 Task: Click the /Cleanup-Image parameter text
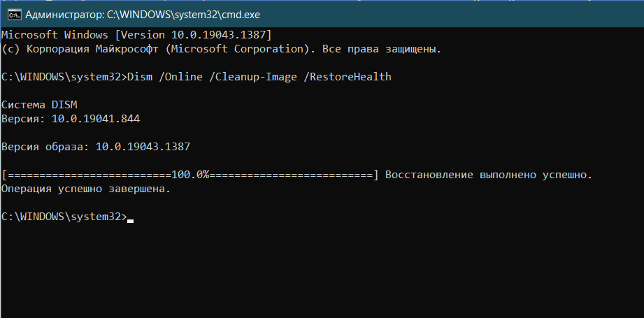[x=253, y=77]
